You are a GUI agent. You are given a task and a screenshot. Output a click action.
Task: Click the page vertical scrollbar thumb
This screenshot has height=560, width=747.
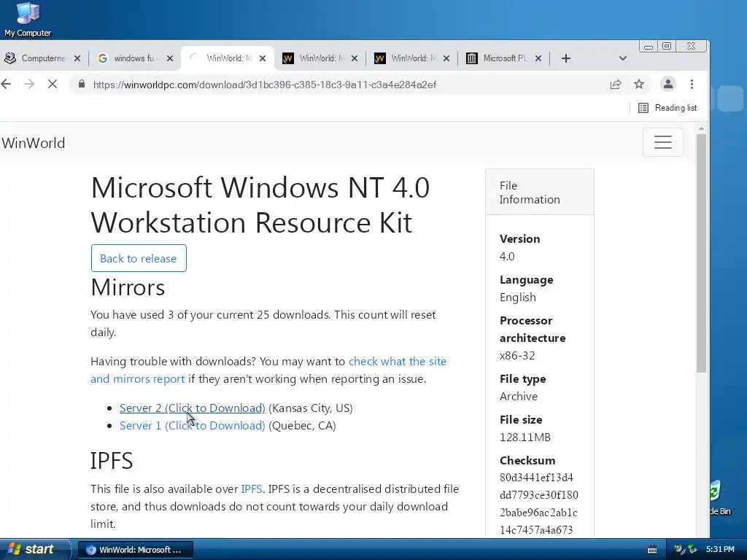coord(701,253)
